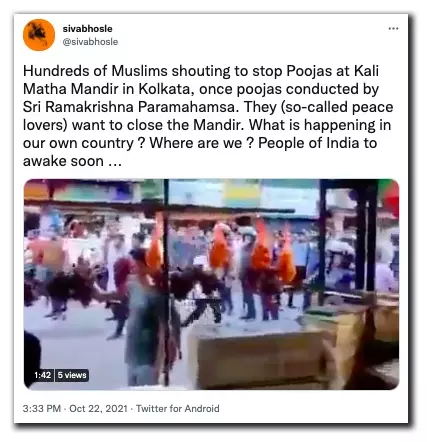The width and height of the screenshot is (427, 442).
Task: Open the bold sivabhosle display name
Action: (x=87, y=29)
